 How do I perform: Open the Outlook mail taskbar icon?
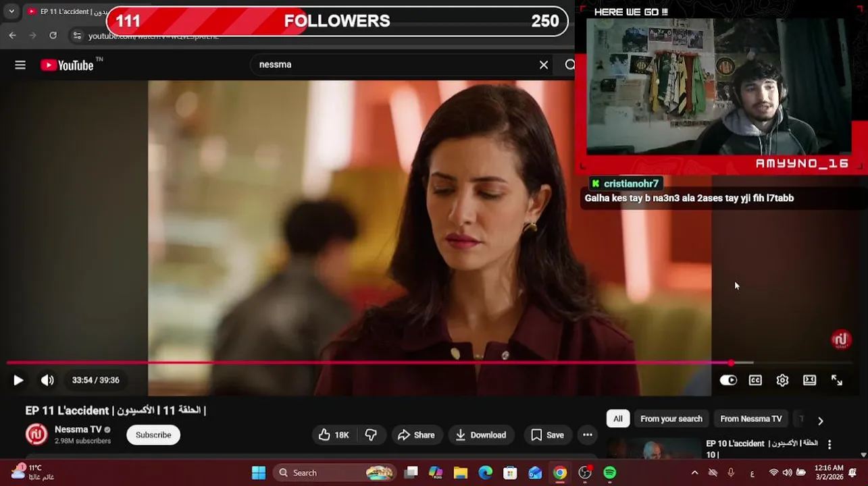535,473
